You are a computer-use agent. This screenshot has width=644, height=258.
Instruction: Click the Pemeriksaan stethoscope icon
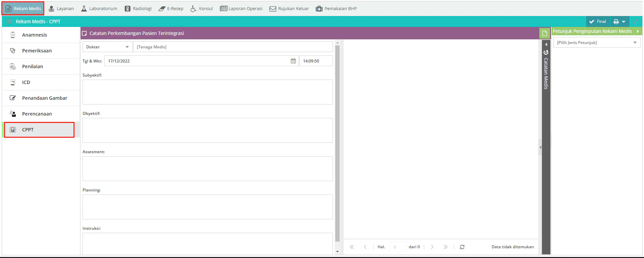[13, 51]
